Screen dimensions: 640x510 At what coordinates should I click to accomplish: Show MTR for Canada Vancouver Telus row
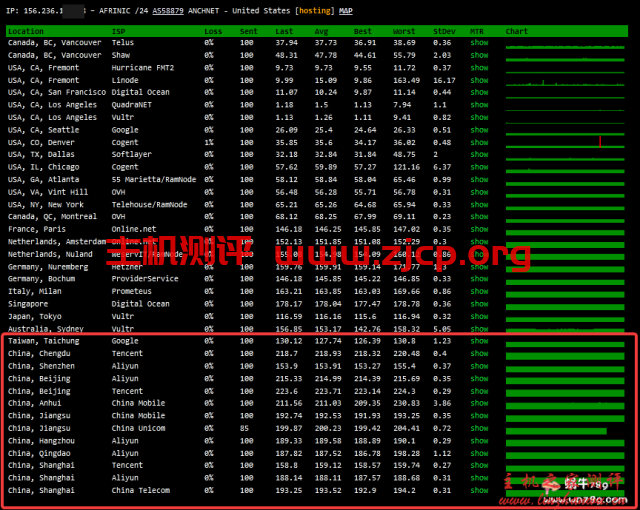479,42
